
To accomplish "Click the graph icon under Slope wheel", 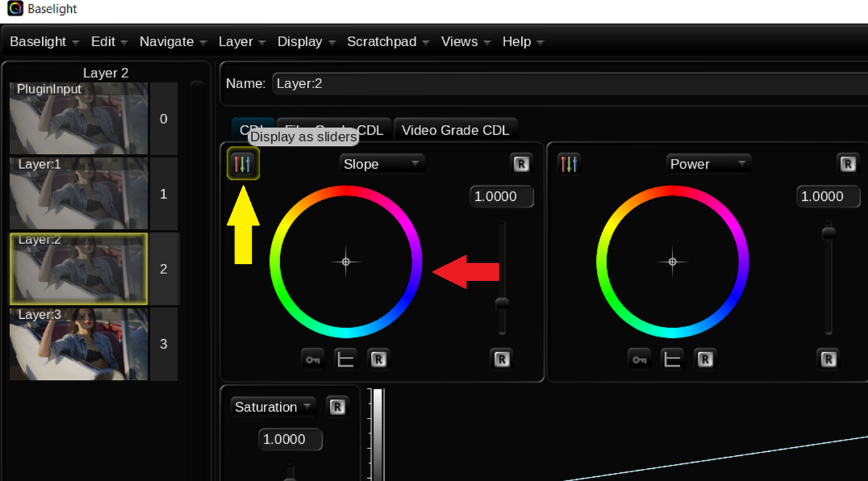I will 345,360.
